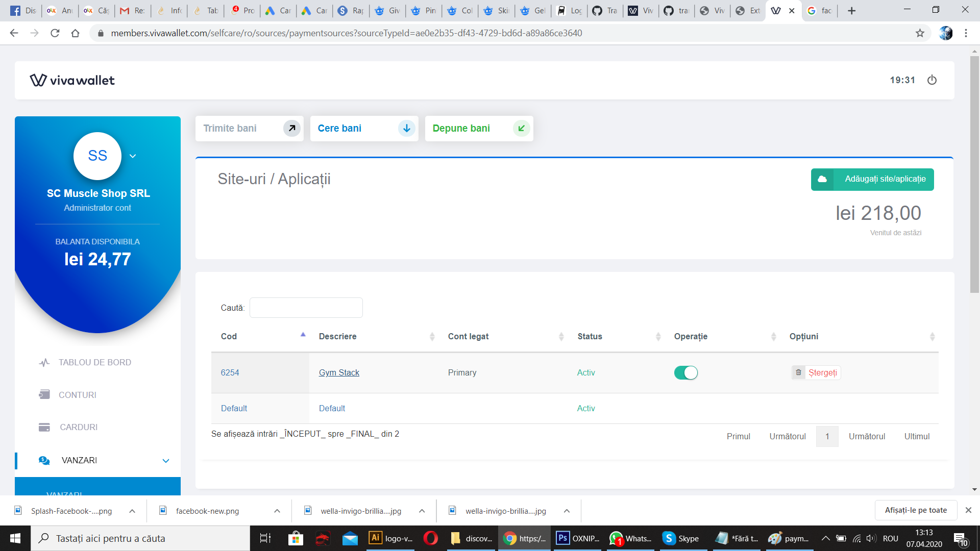Viewport: 980px width, 551px height.
Task: Open Conturi in the sidebar
Action: (x=77, y=395)
